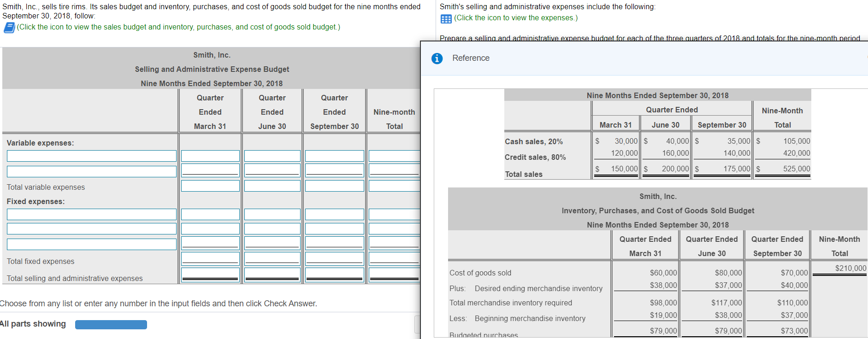This screenshot has height=339, width=868.
Task: Click Total selling and administrative September 30 input
Action: click(335, 275)
